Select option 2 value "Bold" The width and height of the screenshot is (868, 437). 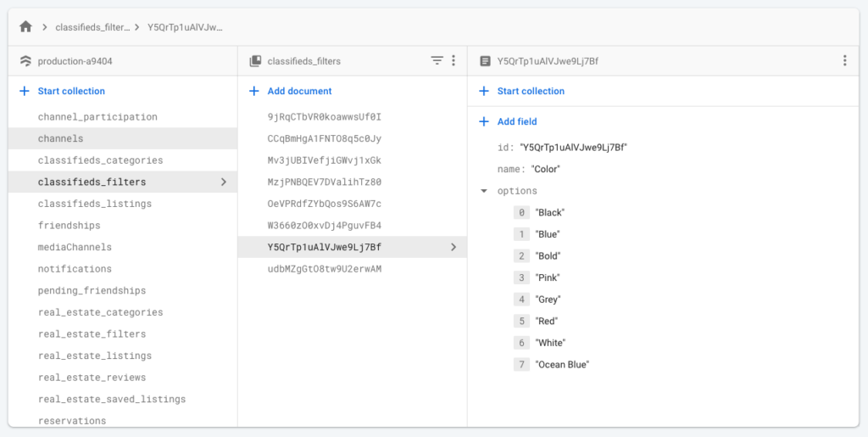[548, 256]
